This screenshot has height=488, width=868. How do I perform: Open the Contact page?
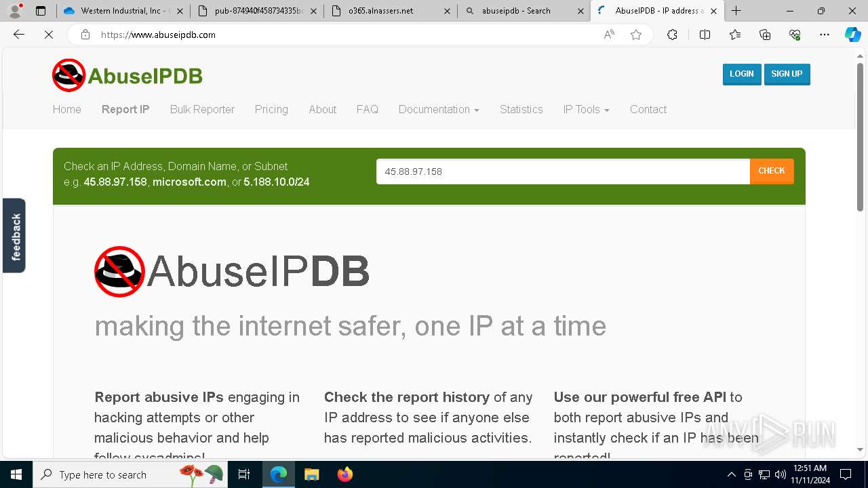tap(648, 109)
